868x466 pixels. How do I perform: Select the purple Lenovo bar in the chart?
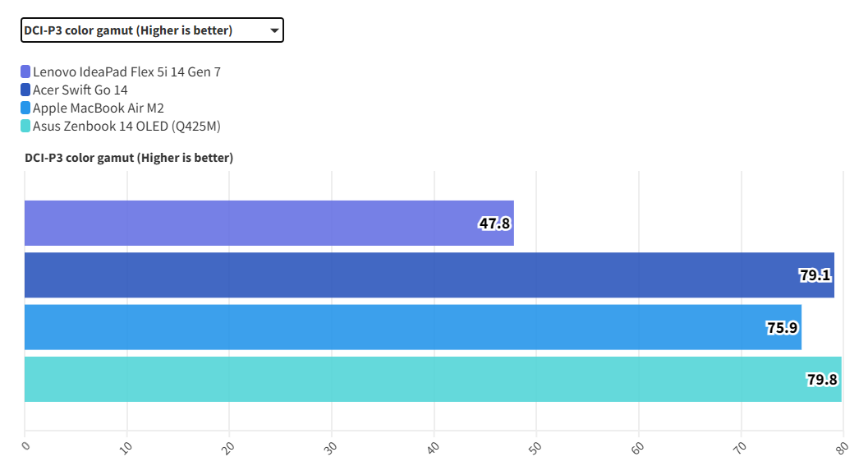[246, 223]
